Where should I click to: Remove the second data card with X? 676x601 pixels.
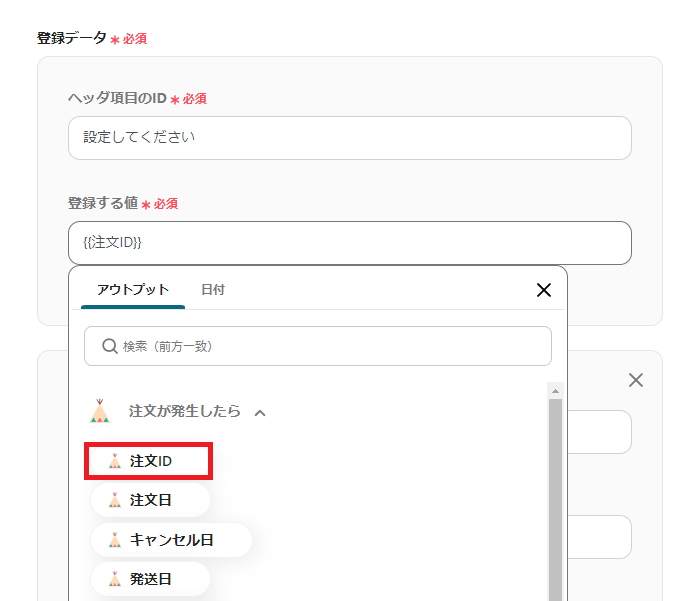pos(635,380)
